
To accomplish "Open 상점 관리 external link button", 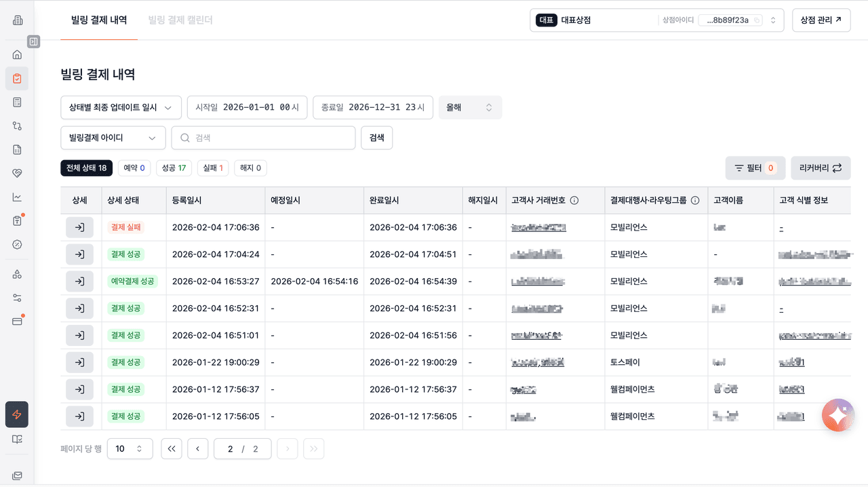I will 821,20.
